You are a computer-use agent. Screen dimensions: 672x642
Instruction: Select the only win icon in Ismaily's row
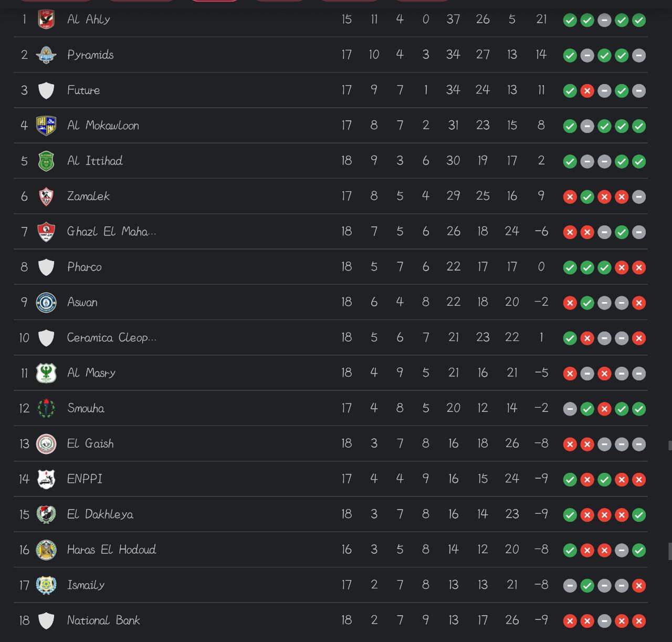pyautogui.click(x=587, y=586)
